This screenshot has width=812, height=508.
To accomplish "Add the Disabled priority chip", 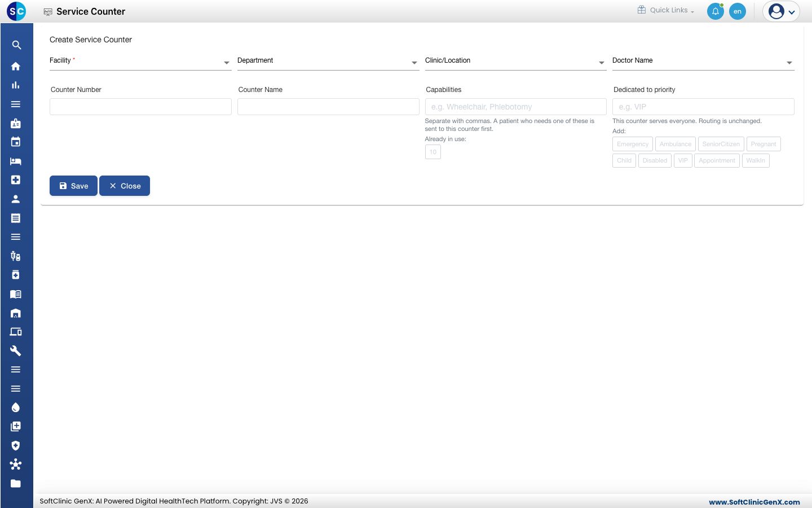I will tap(655, 160).
